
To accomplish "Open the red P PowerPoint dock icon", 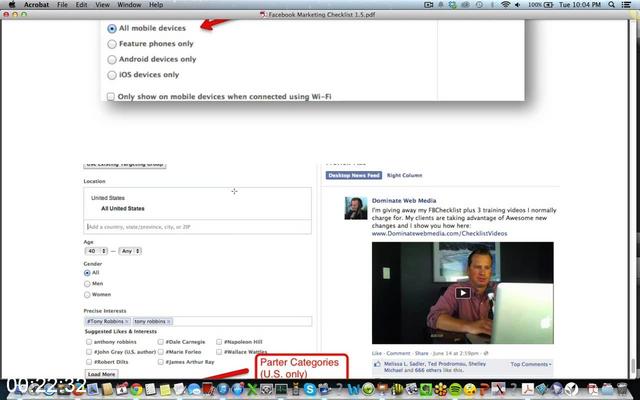I will [484, 389].
